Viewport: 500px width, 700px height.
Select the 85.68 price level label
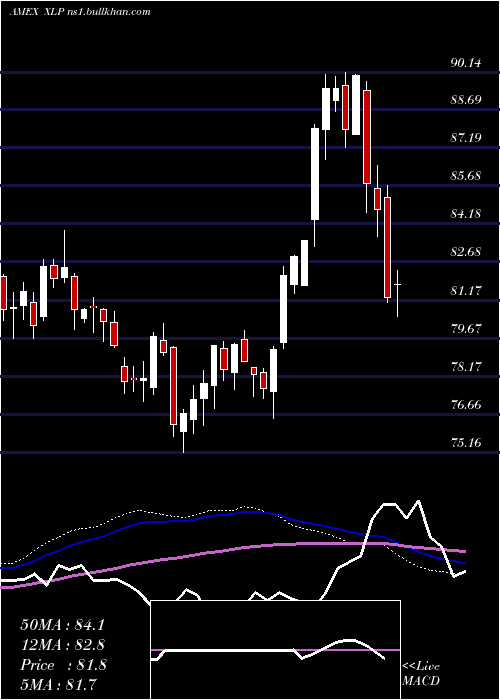point(466,176)
